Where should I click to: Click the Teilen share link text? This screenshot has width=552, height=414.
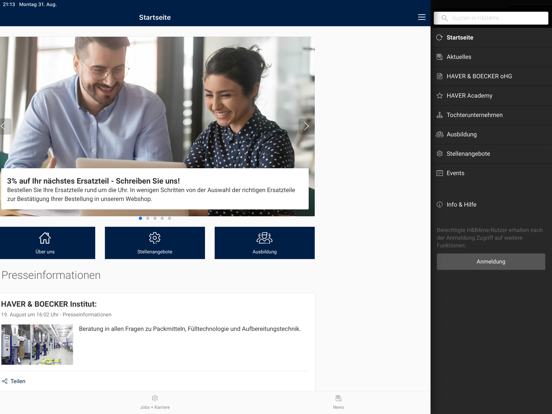coord(18,381)
